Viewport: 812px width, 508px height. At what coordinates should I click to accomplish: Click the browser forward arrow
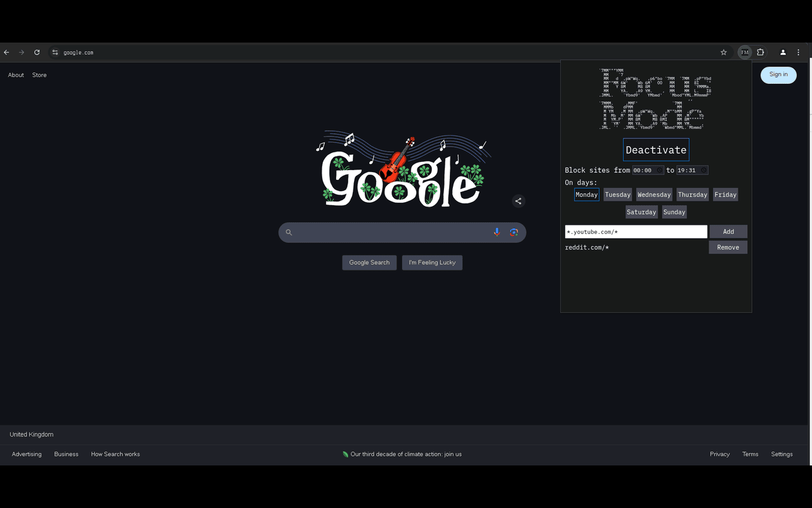click(22, 52)
